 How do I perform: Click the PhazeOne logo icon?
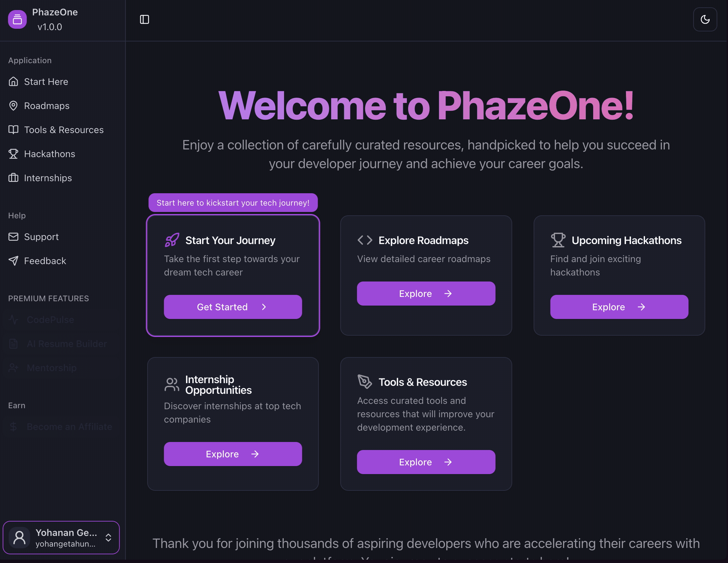[x=17, y=19]
